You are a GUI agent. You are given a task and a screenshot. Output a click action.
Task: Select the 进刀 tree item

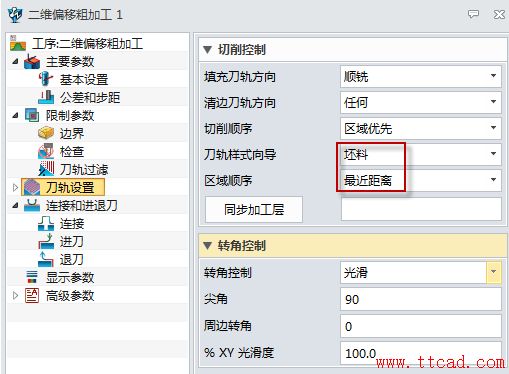72,241
